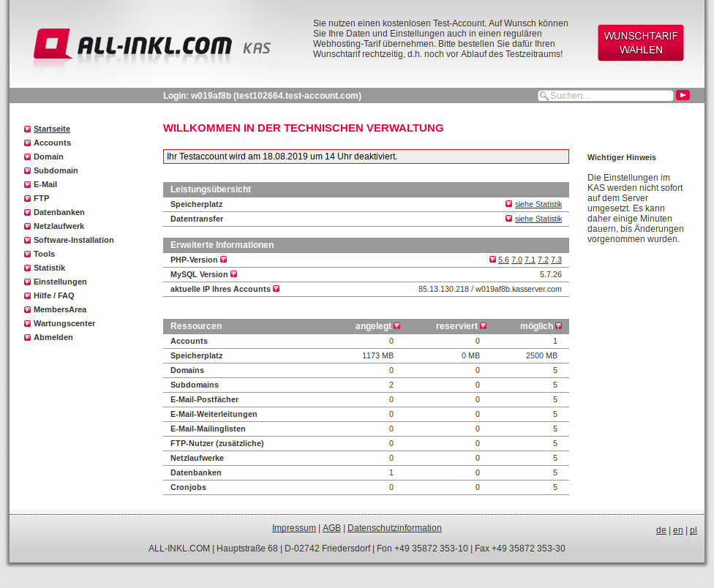
Task: Switch language to German (de)
Action: point(661,530)
